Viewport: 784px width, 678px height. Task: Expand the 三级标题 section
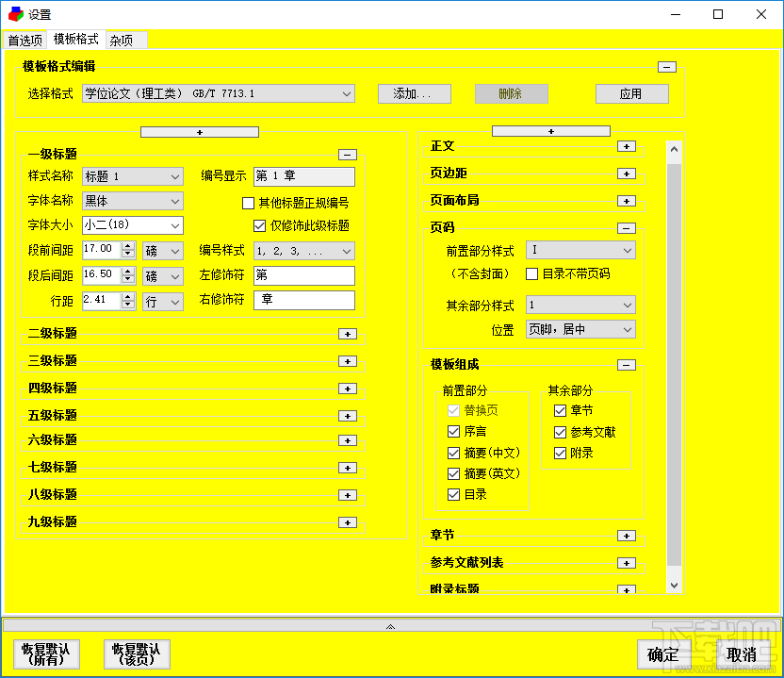(348, 361)
